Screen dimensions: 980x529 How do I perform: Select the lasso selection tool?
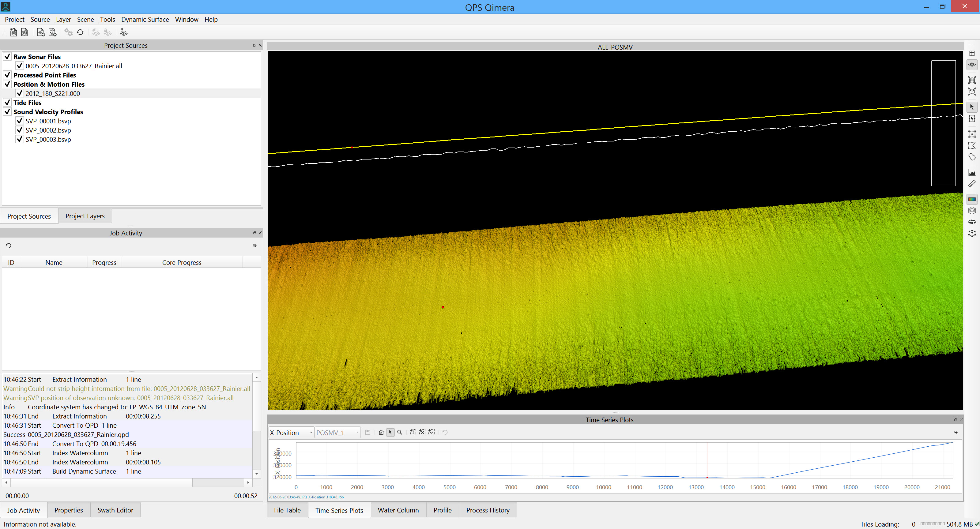coord(972,157)
